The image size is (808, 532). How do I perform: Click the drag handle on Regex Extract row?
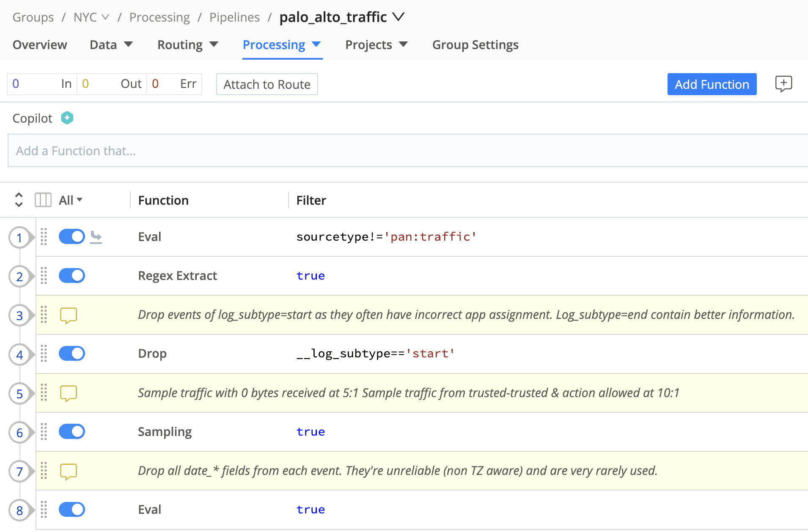[44, 276]
